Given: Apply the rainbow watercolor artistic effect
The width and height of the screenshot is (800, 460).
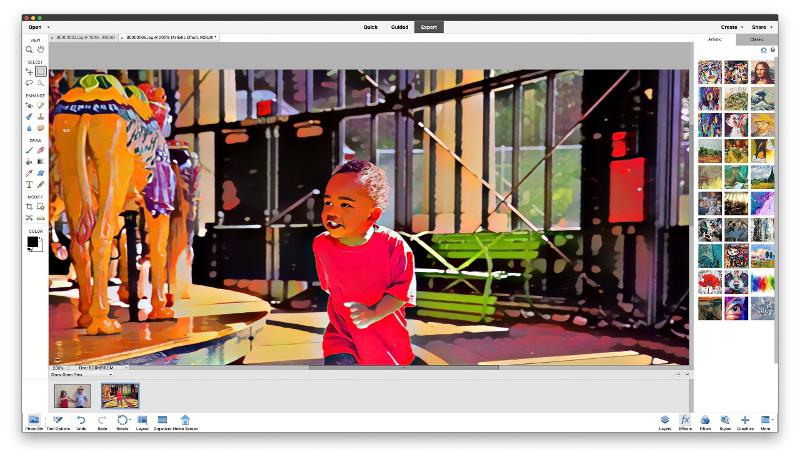Looking at the screenshot, I should tap(762, 282).
